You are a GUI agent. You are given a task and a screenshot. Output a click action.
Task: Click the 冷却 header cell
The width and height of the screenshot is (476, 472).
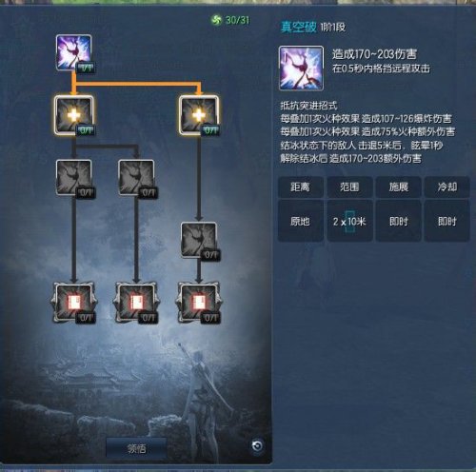tap(447, 187)
